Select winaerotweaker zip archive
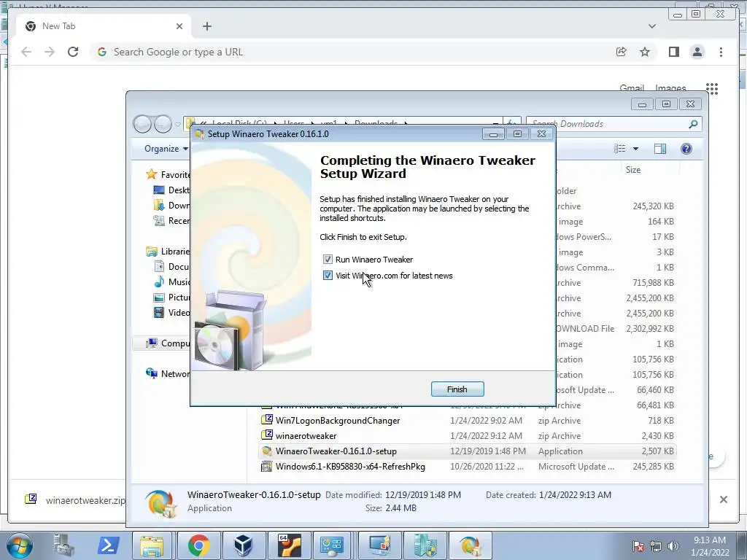 pos(306,436)
